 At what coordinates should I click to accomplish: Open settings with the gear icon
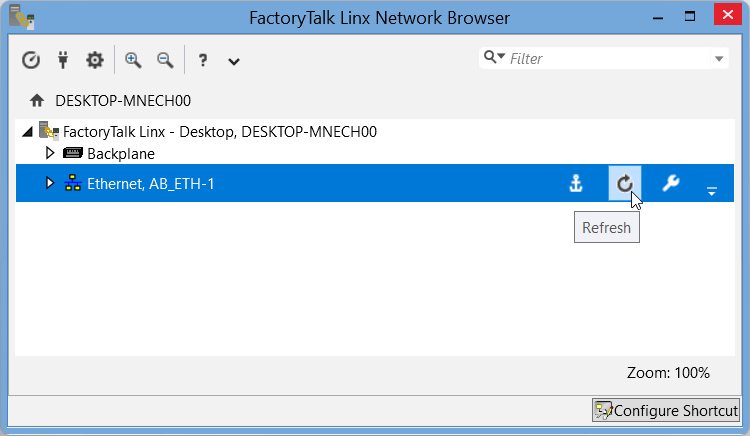point(94,60)
